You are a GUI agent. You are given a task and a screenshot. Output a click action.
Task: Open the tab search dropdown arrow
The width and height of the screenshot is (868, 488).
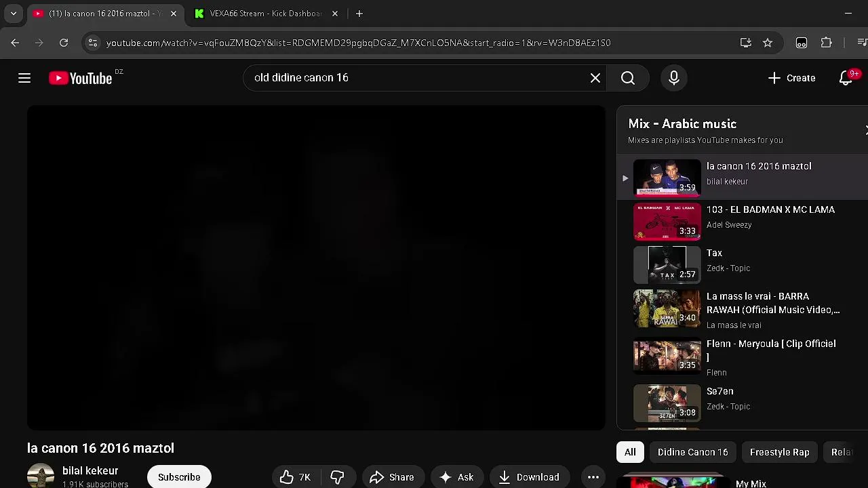[x=14, y=14]
